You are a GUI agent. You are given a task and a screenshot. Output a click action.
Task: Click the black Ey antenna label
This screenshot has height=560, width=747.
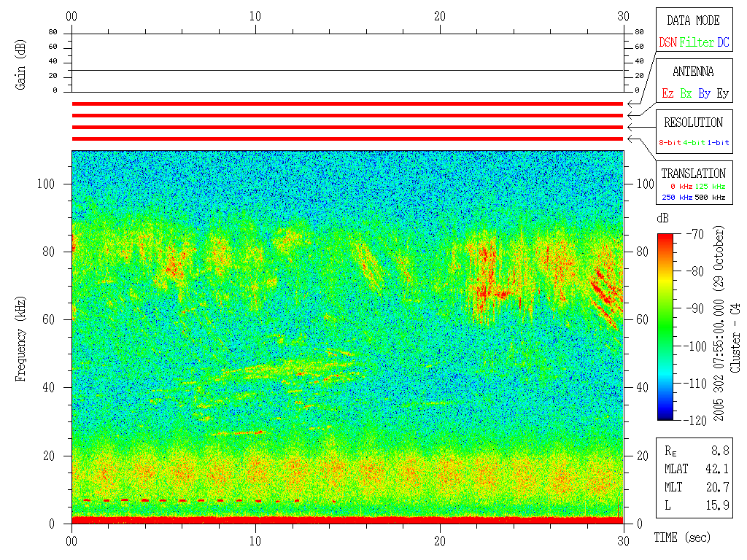[x=722, y=93]
